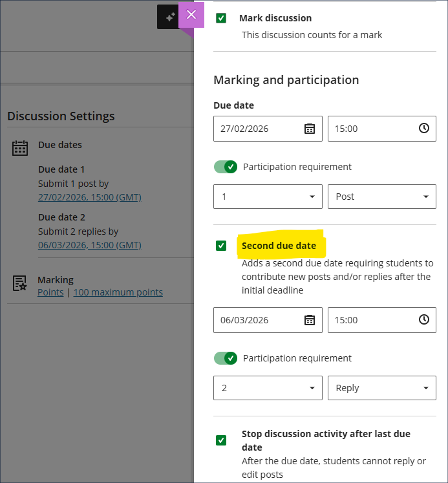The width and height of the screenshot is (448, 483).
Task: Toggle second Participation requirement switch off
Action: pos(226,358)
